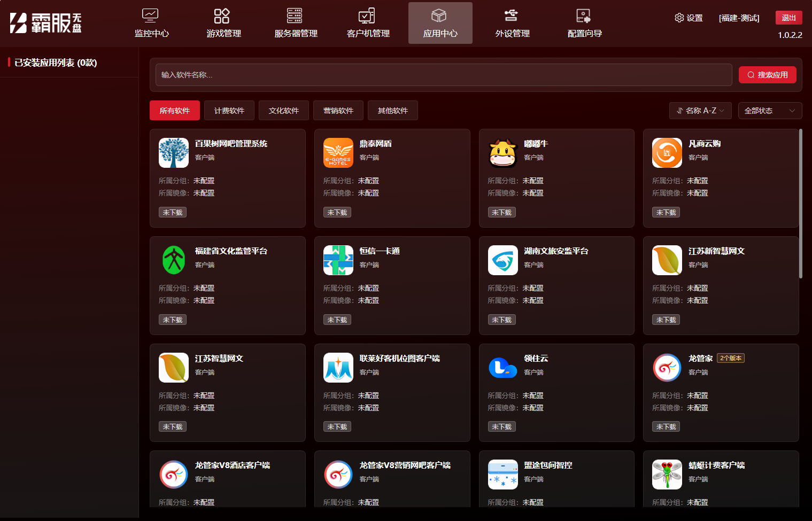812x521 pixels.
Task: Click 领住云 blue cloud icon
Action: pyautogui.click(x=503, y=368)
